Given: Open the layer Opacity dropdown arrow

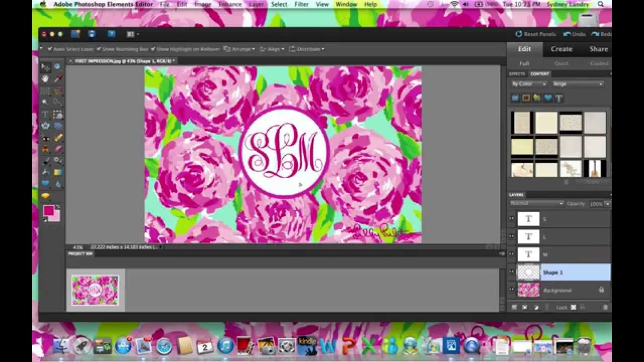Looking at the screenshot, I should click(x=607, y=204).
